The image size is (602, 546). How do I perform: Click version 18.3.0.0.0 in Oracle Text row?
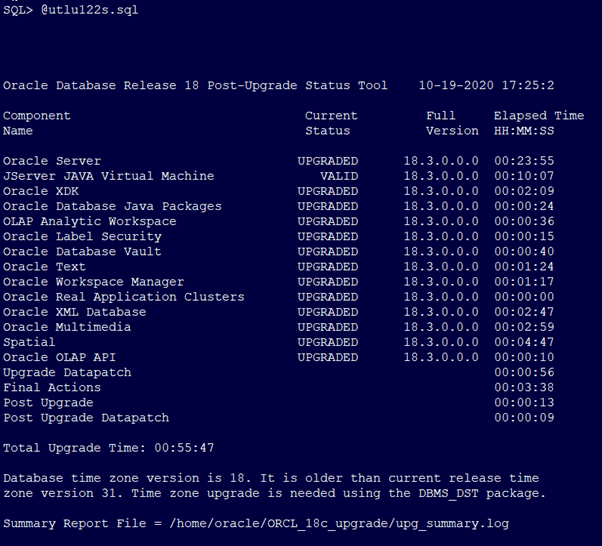[441, 266]
